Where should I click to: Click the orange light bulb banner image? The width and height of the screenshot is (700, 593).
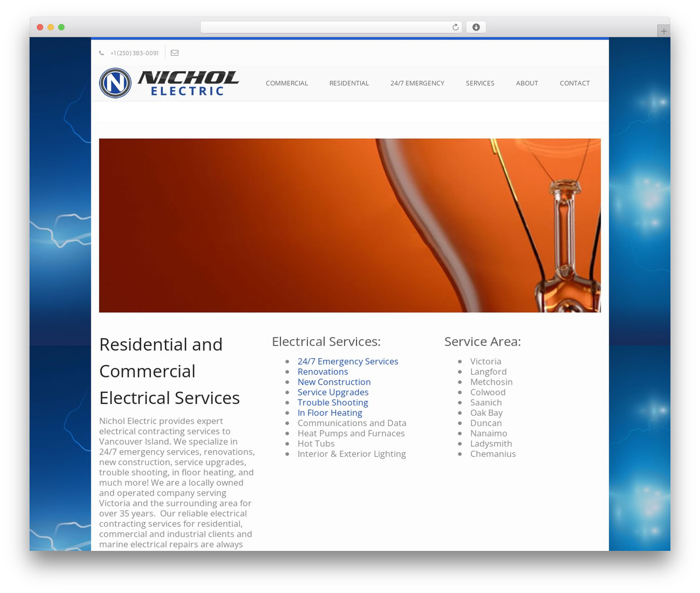click(x=350, y=225)
